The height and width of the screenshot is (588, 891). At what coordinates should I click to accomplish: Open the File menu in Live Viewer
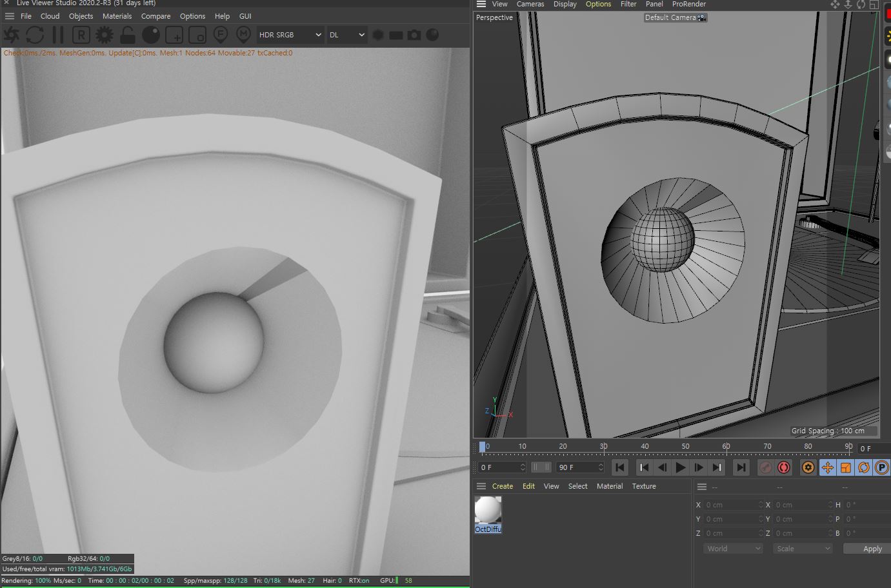(x=26, y=16)
